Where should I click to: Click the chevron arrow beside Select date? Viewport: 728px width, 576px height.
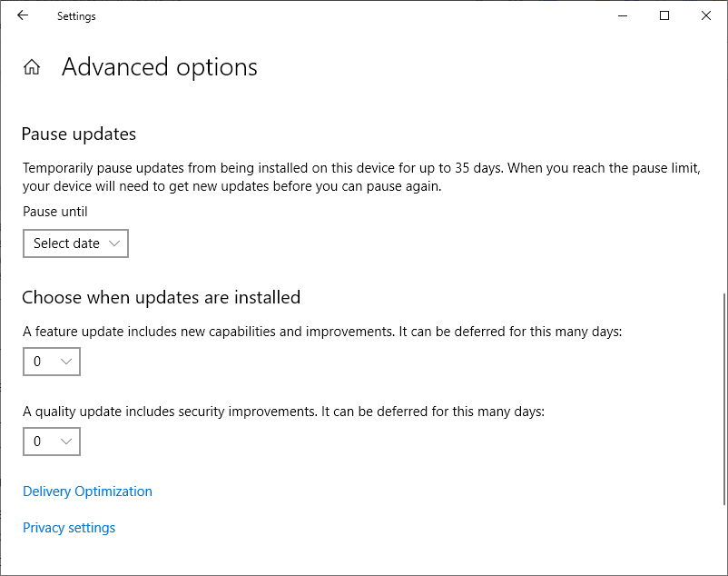114,243
